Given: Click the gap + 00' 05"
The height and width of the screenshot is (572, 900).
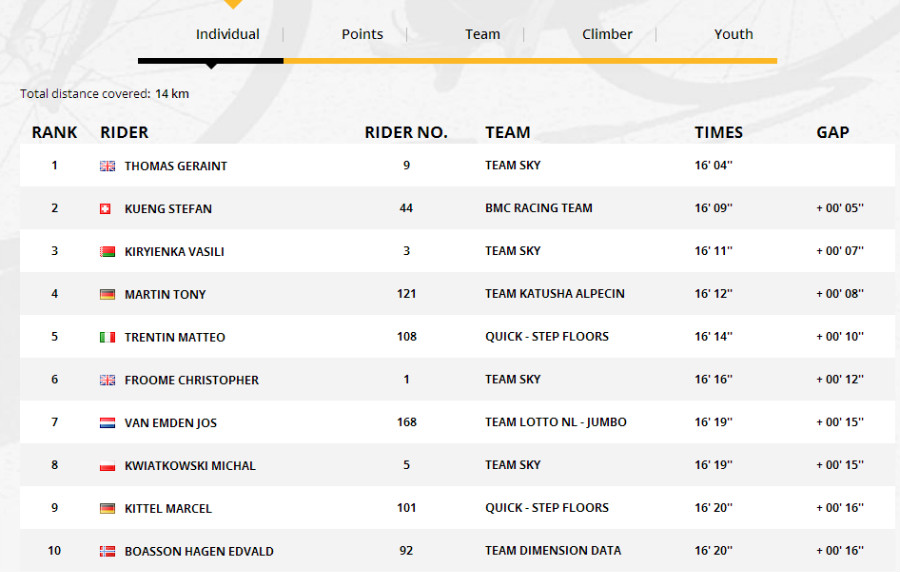Looking at the screenshot, I should tap(840, 208).
